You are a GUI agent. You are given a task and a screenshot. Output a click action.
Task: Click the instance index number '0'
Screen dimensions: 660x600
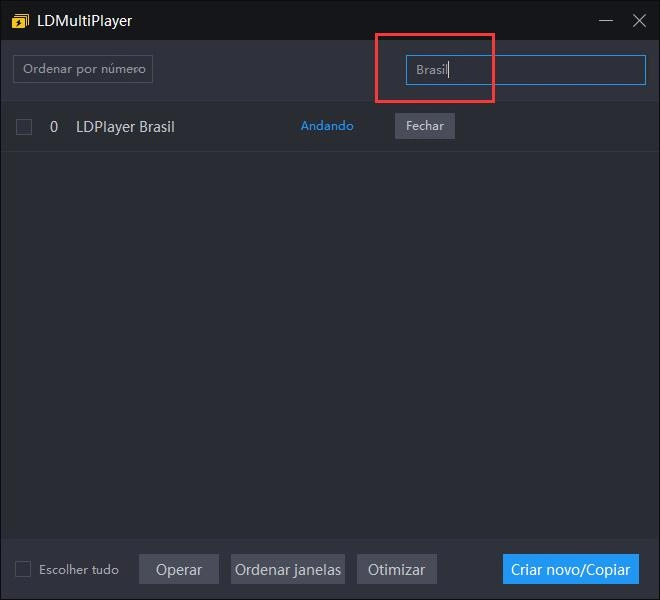(54, 127)
